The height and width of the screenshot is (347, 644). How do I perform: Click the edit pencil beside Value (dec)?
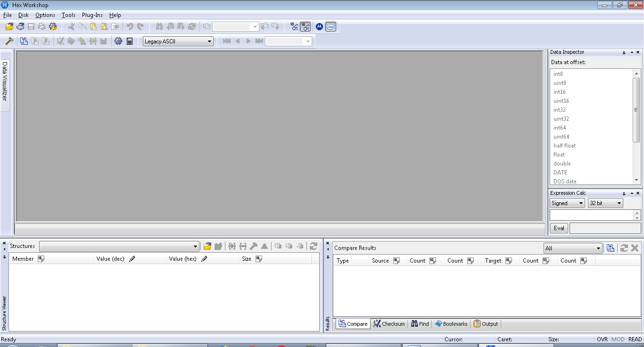pyautogui.click(x=132, y=259)
